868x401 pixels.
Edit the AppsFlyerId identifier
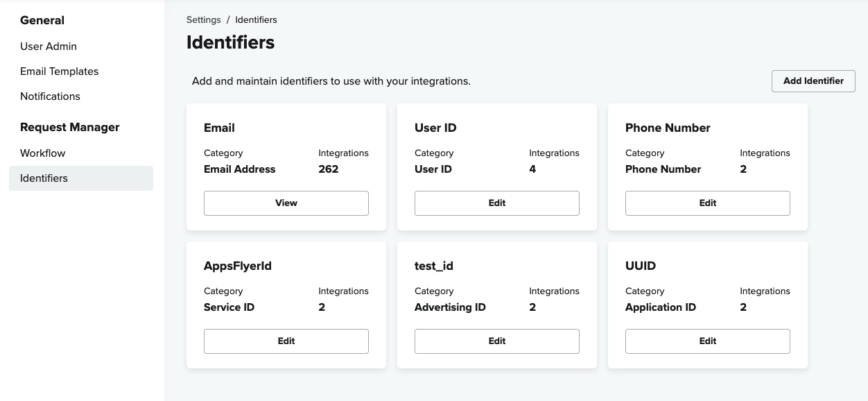(x=286, y=341)
